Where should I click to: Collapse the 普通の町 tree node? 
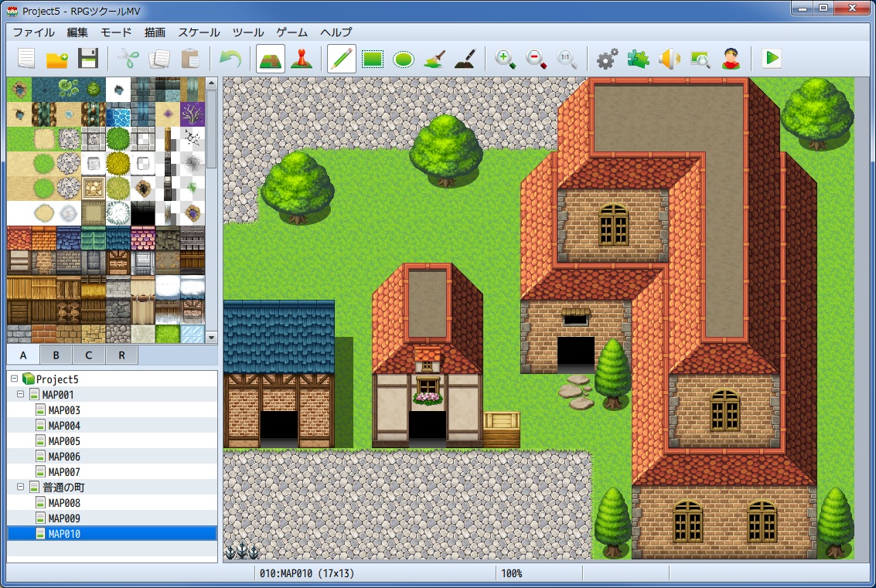(x=21, y=487)
